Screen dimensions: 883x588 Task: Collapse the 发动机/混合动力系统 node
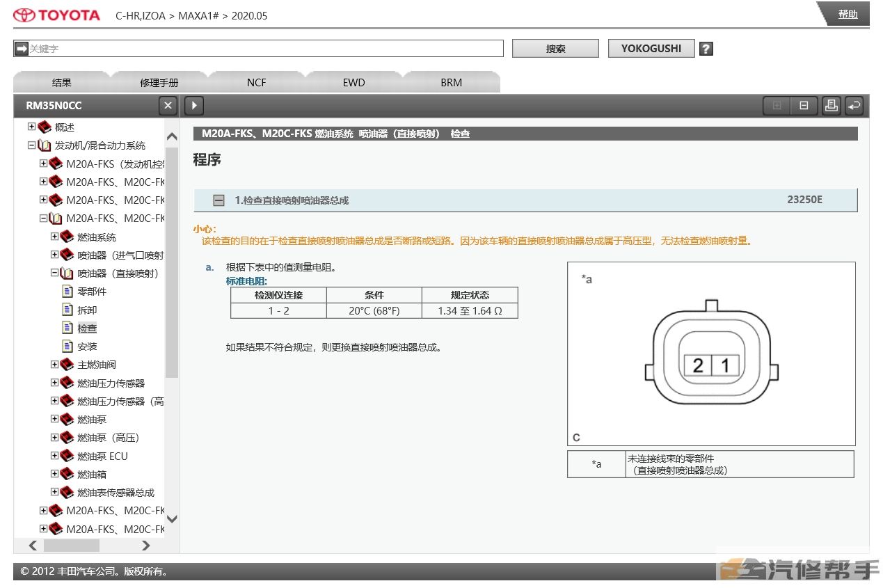[31, 145]
